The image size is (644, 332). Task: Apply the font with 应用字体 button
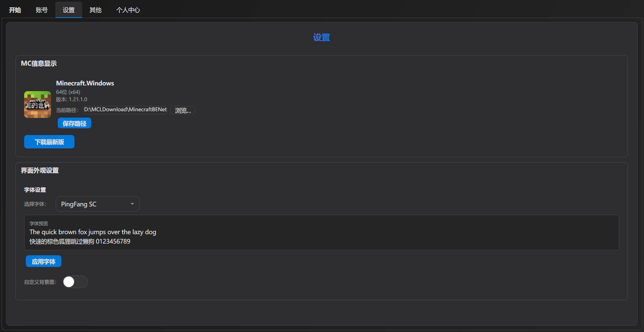click(44, 261)
